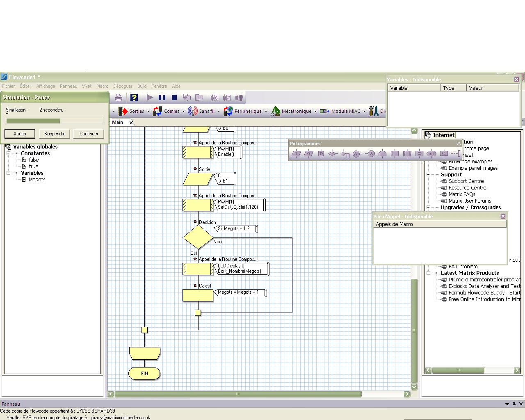Click the Sans fil wireless icon
525x420 pixels.
(193, 111)
